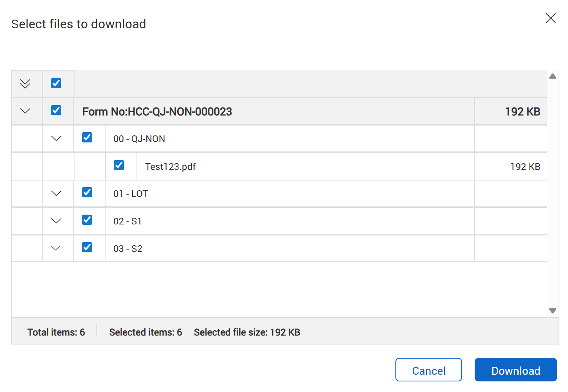Screen dimensions: 568x392
Task: Uncheck the 01 - LOT checkbox
Action: [87, 192]
